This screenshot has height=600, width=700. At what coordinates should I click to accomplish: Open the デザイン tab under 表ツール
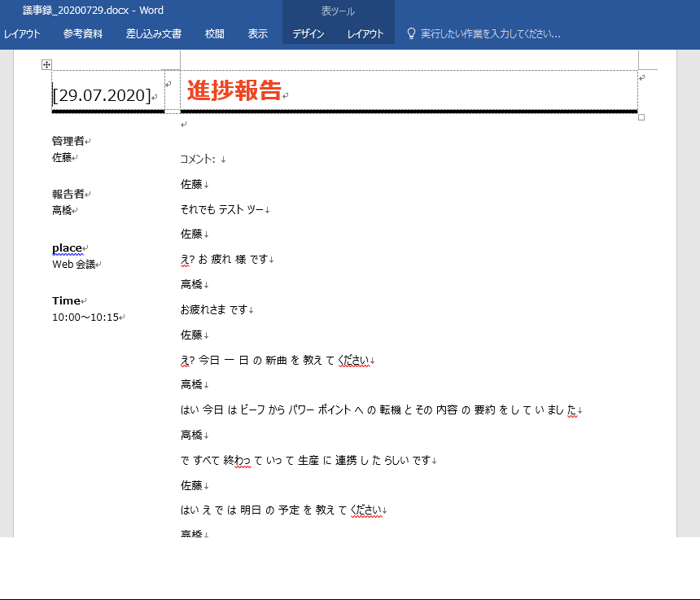(308, 34)
